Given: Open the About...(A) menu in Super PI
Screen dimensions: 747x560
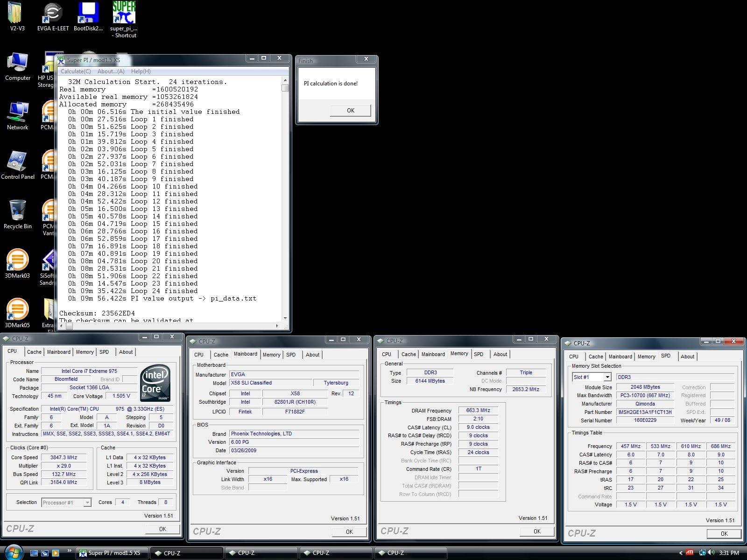Looking at the screenshot, I should pyautogui.click(x=111, y=71).
